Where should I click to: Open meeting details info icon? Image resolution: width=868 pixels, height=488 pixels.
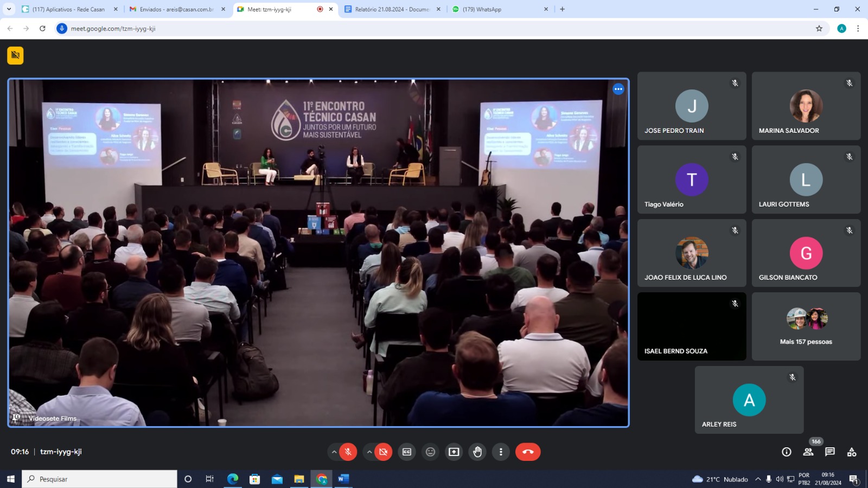(787, 452)
